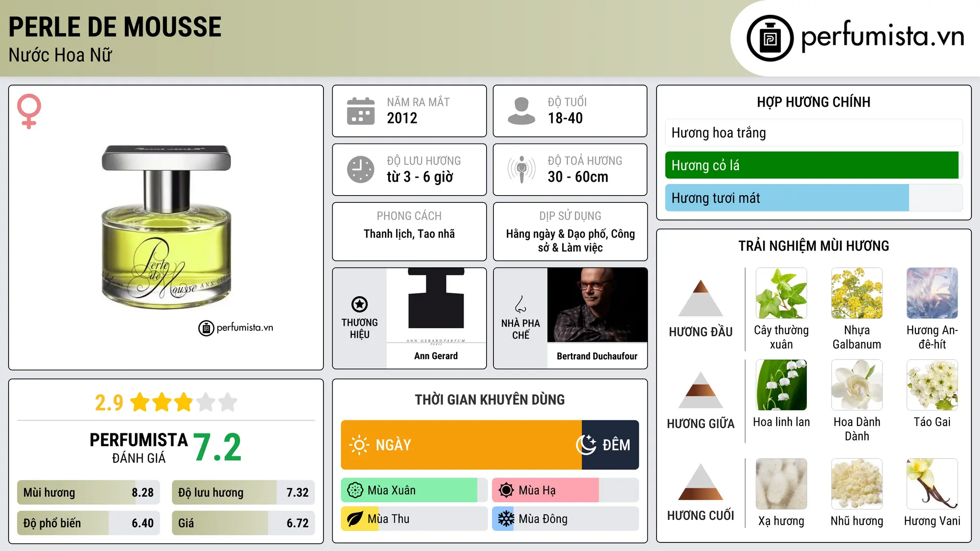This screenshot has height=551, width=980.
Task: Click the Nước Hoa Nữ subtitle
Action: pos(60,55)
